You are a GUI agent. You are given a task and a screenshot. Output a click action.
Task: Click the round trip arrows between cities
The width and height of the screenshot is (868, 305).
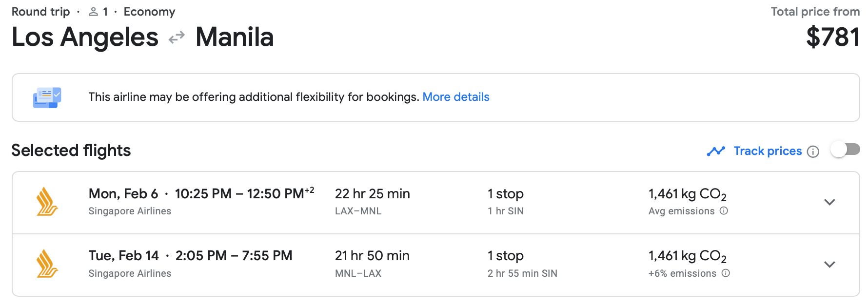tap(177, 37)
